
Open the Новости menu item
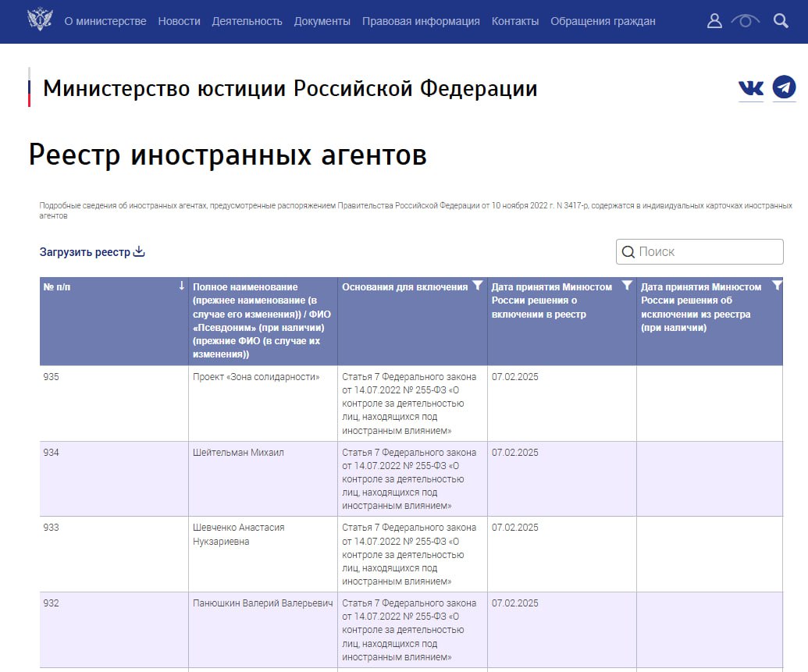click(x=179, y=21)
